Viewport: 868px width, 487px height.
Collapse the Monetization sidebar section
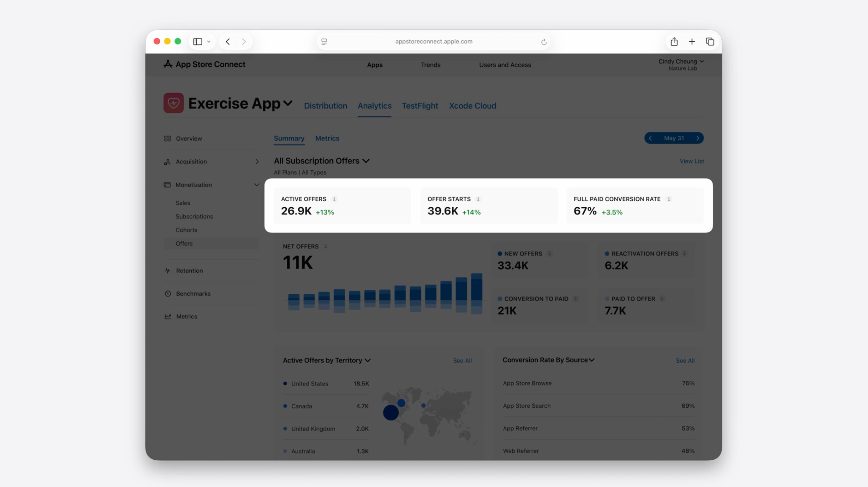[256, 185]
